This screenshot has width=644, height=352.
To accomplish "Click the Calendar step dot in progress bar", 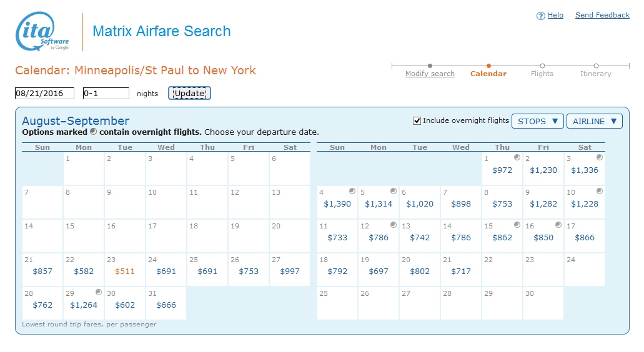I will (x=488, y=66).
